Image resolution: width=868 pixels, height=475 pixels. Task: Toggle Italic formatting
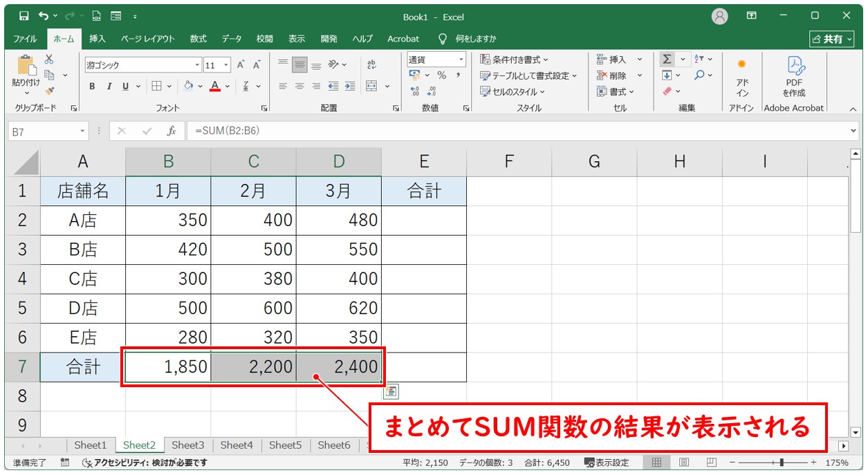(x=109, y=86)
